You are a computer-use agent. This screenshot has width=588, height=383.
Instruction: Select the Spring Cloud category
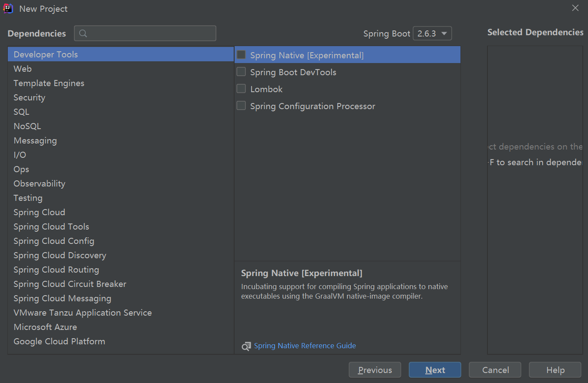121,212
